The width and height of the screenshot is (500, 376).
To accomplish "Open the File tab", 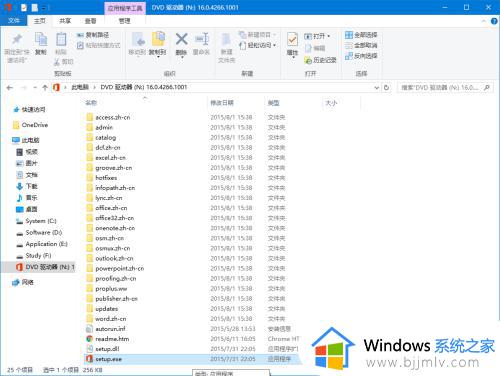I will pyautogui.click(x=14, y=21).
